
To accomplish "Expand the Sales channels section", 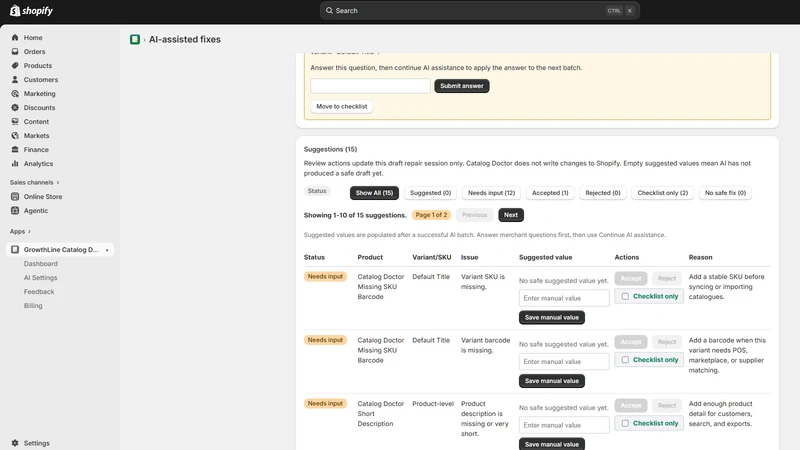I will pos(35,182).
